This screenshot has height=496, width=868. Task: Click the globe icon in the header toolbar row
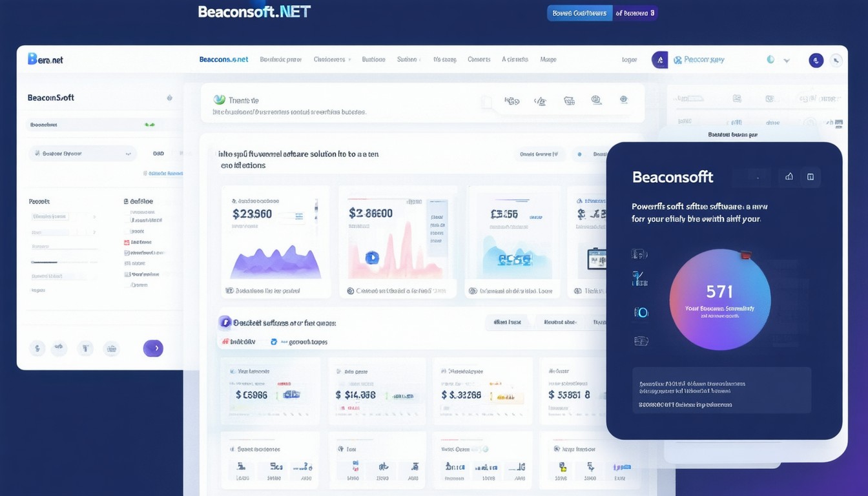click(x=595, y=100)
